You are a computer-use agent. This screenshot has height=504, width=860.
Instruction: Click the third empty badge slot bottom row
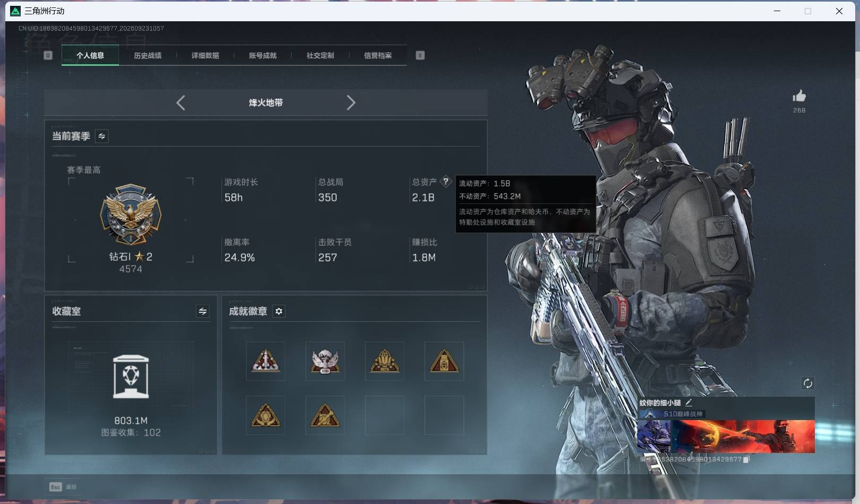(x=385, y=415)
